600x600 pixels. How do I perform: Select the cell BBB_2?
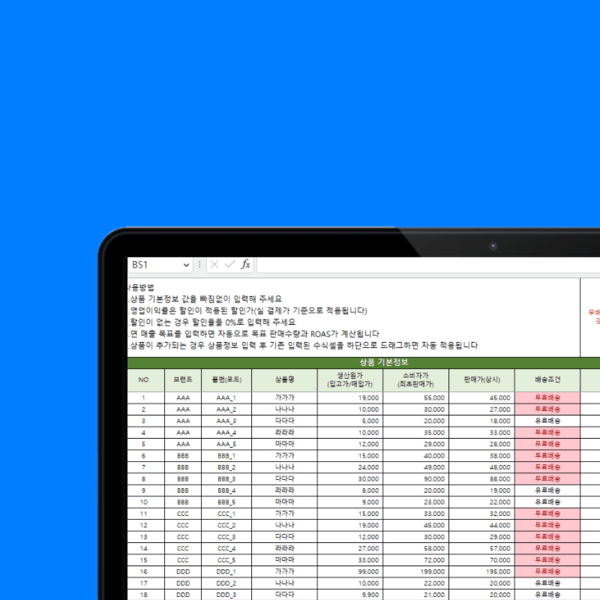pyautogui.click(x=227, y=468)
